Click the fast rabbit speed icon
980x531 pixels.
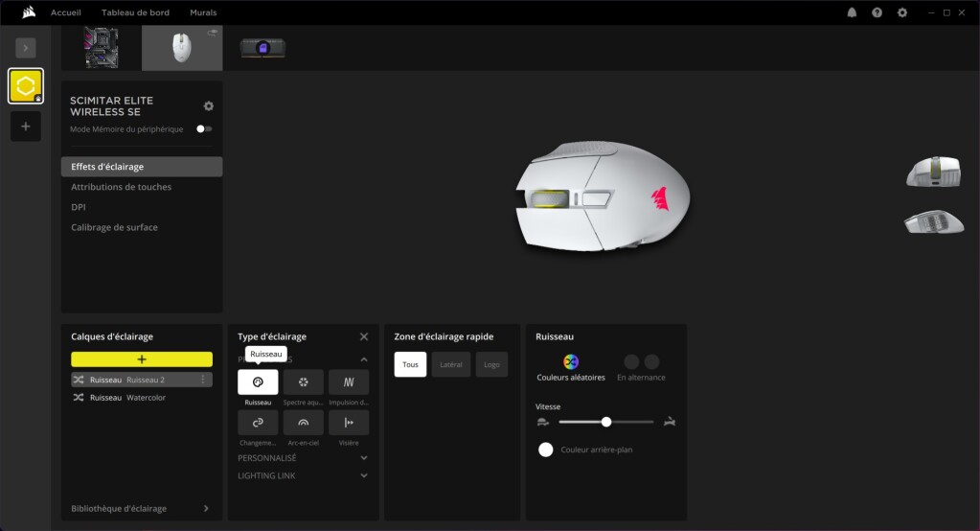pos(670,422)
